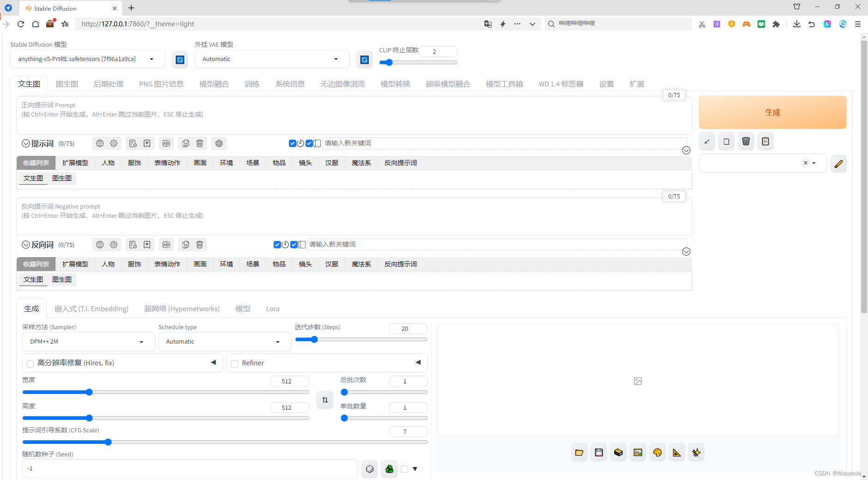Reuse last seed with green recycle icon

click(390, 469)
